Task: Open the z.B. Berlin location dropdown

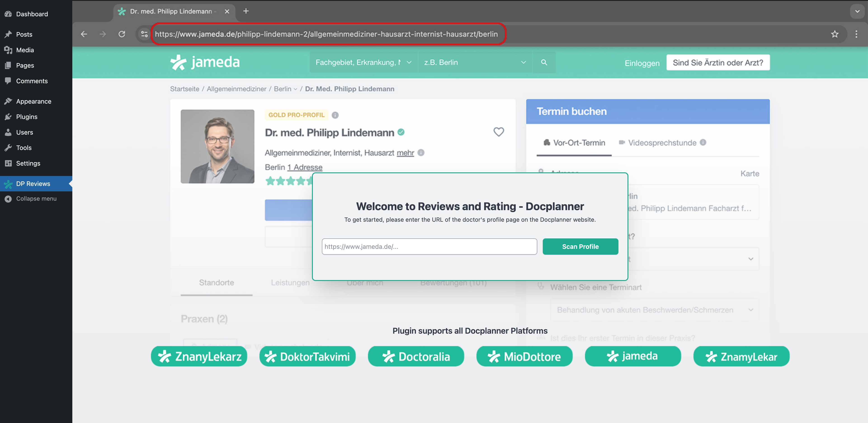Action: tap(475, 62)
